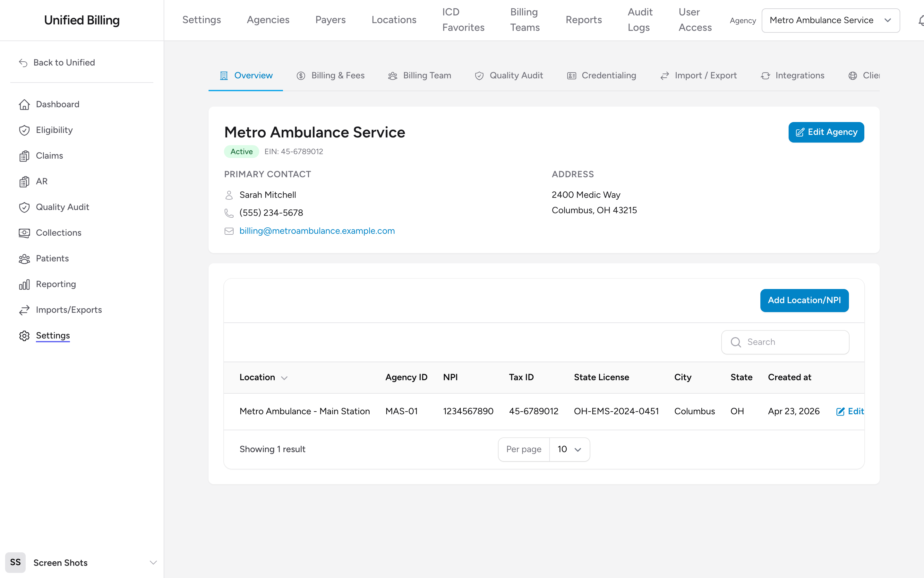Open the Per page dropdown showing 10
The image size is (924, 578).
[569, 449]
